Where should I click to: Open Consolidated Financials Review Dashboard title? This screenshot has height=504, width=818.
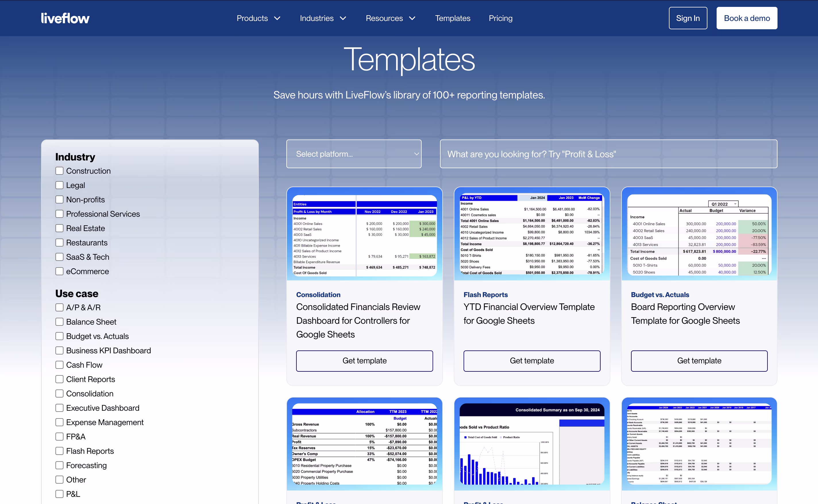(358, 320)
